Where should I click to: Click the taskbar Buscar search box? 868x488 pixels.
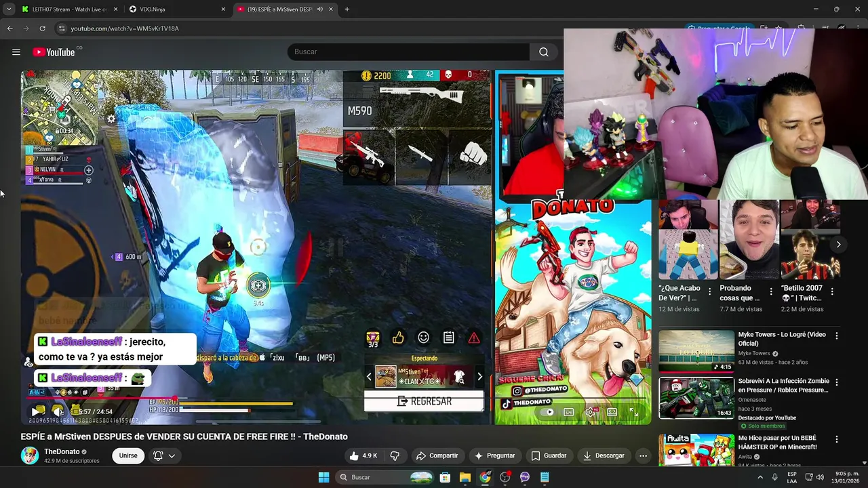384,477
